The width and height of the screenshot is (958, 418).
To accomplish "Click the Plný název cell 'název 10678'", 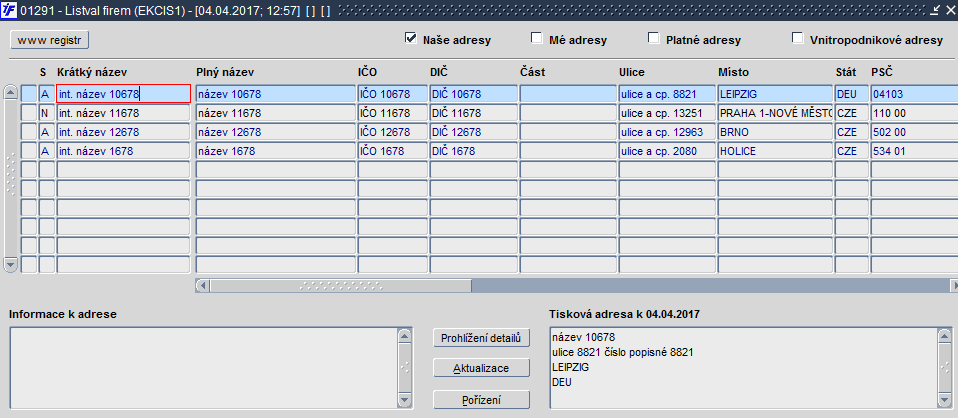I will [276, 94].
